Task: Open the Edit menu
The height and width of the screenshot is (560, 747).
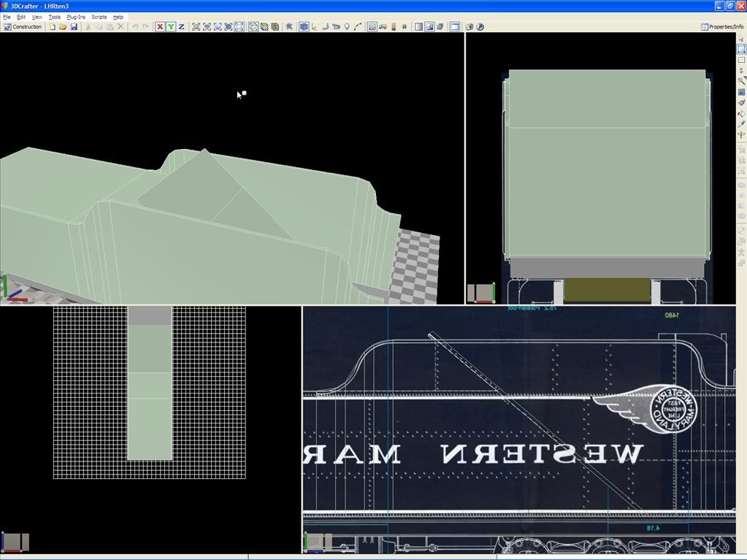Action: click(x=21, y=17)
